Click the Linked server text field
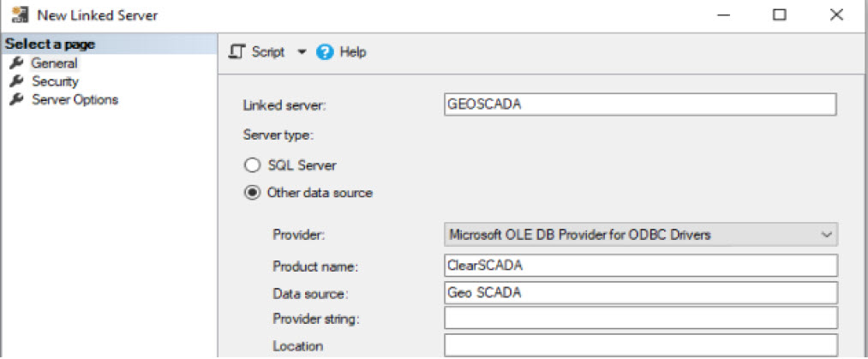The width and height of the screenshot is (868, 359). click(x=640, y=104)
